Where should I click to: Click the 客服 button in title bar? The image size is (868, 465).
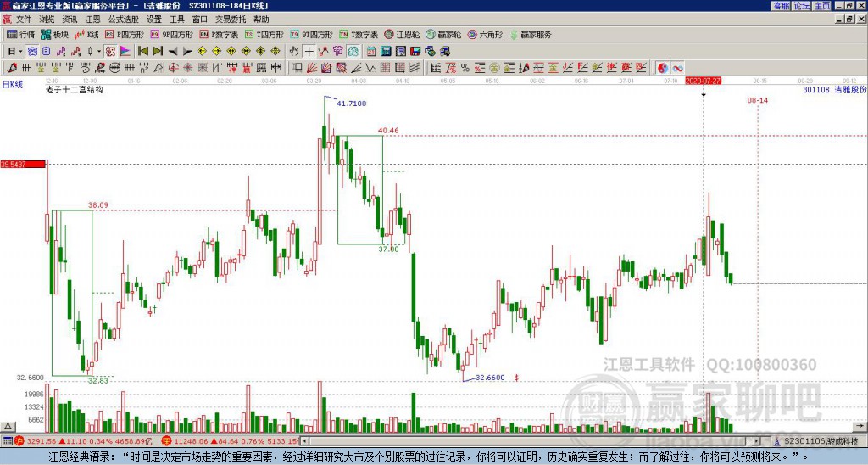782,6
